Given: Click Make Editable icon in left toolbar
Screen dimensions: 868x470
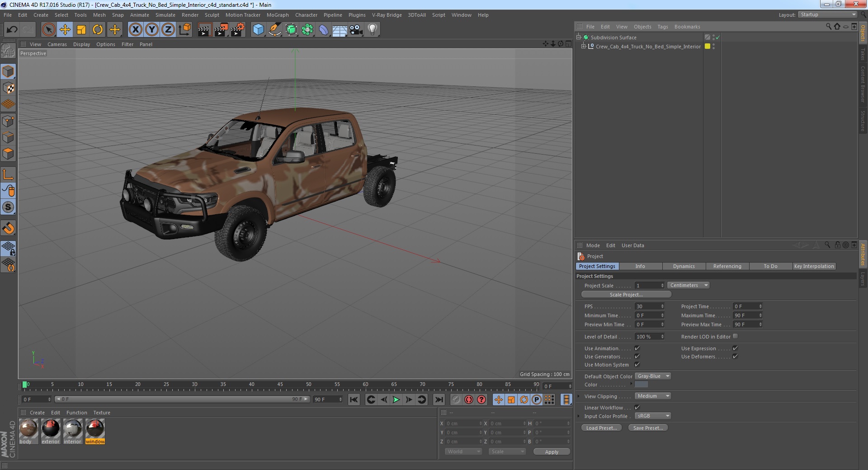Looking at the screenshot, I should pos(8,51).
